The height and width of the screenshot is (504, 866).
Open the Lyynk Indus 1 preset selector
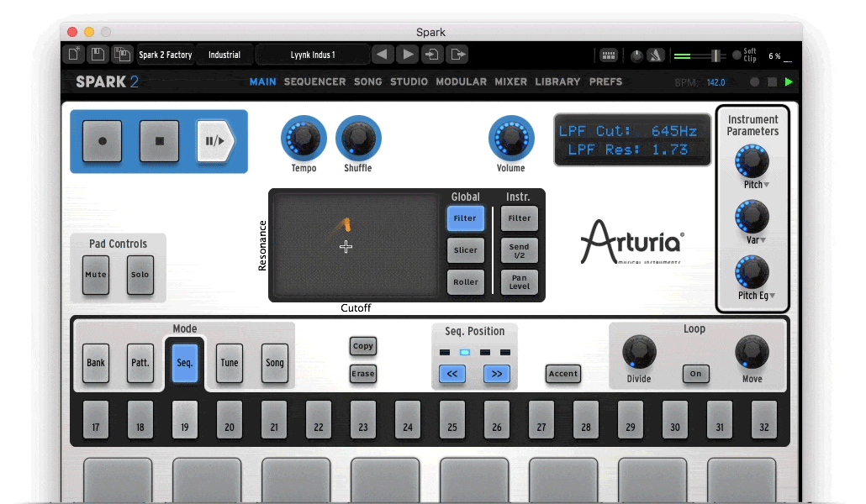pyautogui.click(x=313, y=55)
